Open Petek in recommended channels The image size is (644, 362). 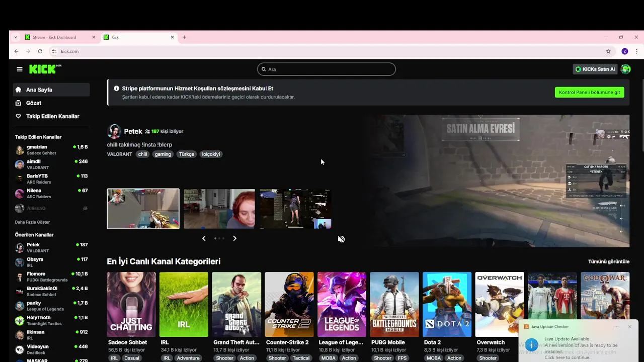click(x=51, y=247)
